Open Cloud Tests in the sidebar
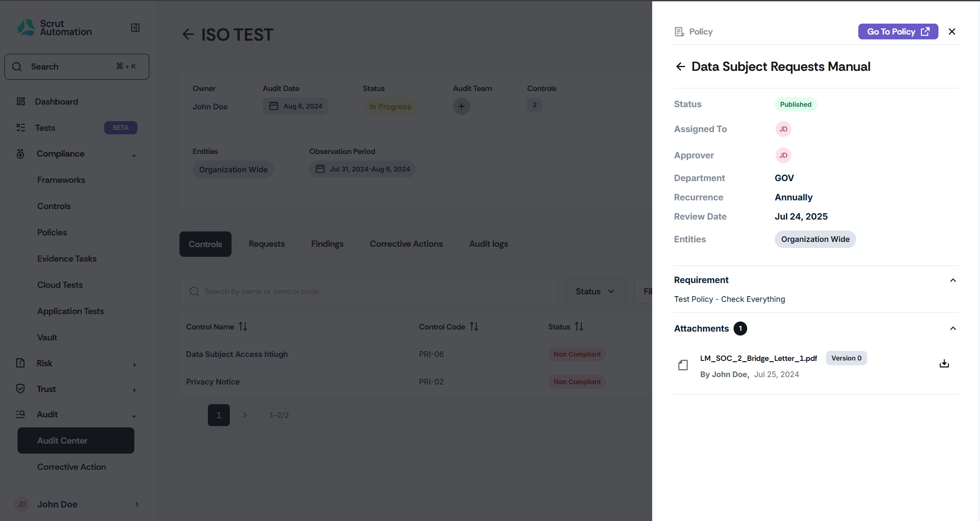This screenshot has width=980, height=521. (x=60, y=285)
